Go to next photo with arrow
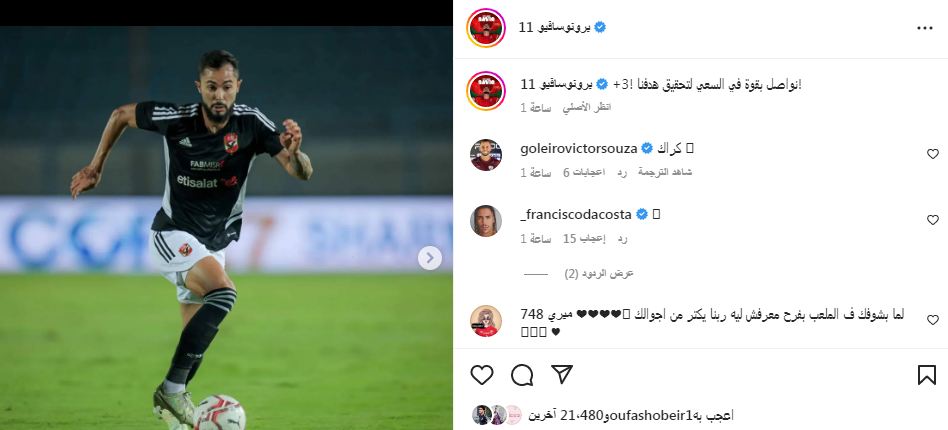The image size is (948, 430). click(430, 258)
